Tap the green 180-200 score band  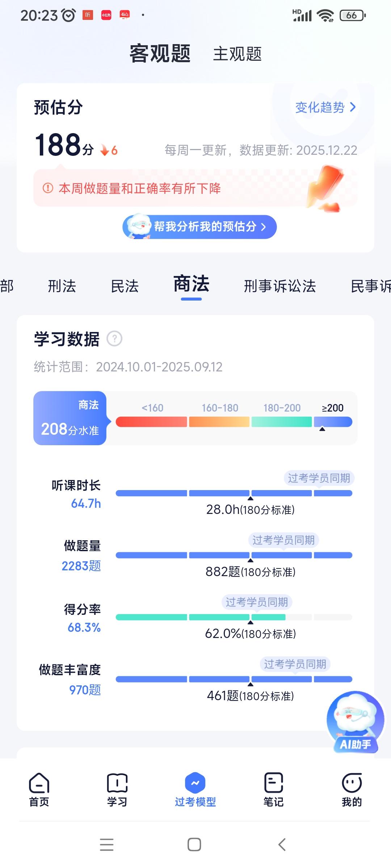282,422
